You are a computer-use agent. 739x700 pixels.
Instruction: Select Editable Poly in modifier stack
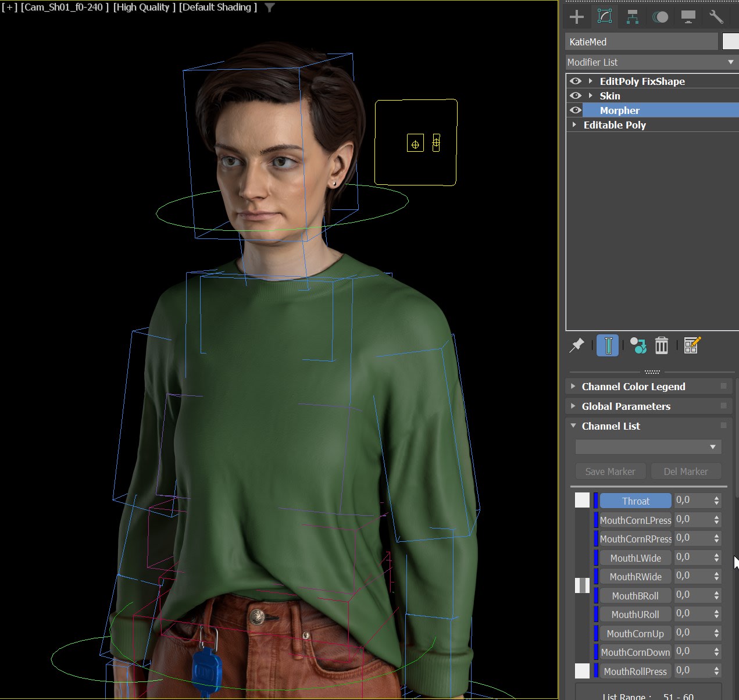(x=615, y=125)
